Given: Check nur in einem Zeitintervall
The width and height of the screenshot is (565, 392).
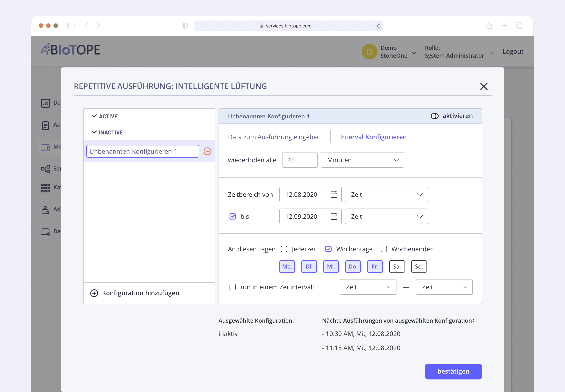Looking at the screenshot, I should point(233,287).
